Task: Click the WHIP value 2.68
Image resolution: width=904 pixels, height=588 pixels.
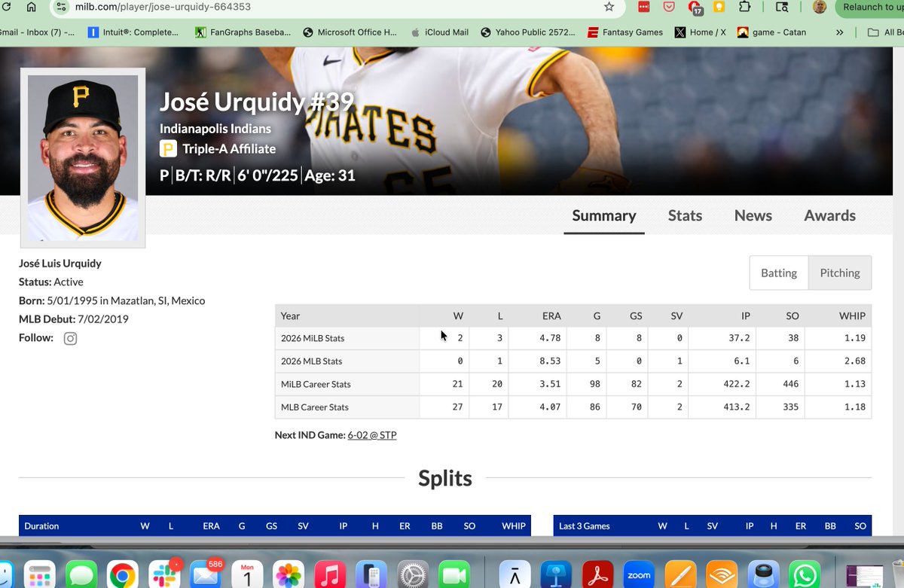Action: tap(855, 361)
